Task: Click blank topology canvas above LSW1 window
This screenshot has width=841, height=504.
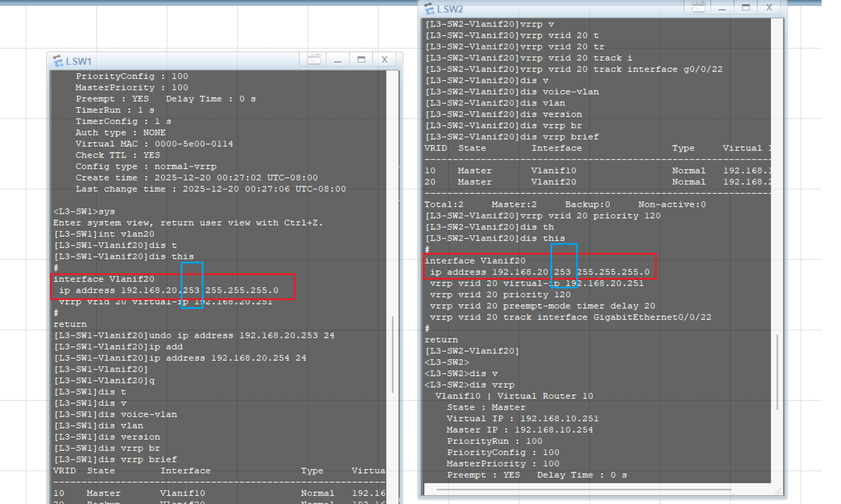Action: [x=211, y=28]
